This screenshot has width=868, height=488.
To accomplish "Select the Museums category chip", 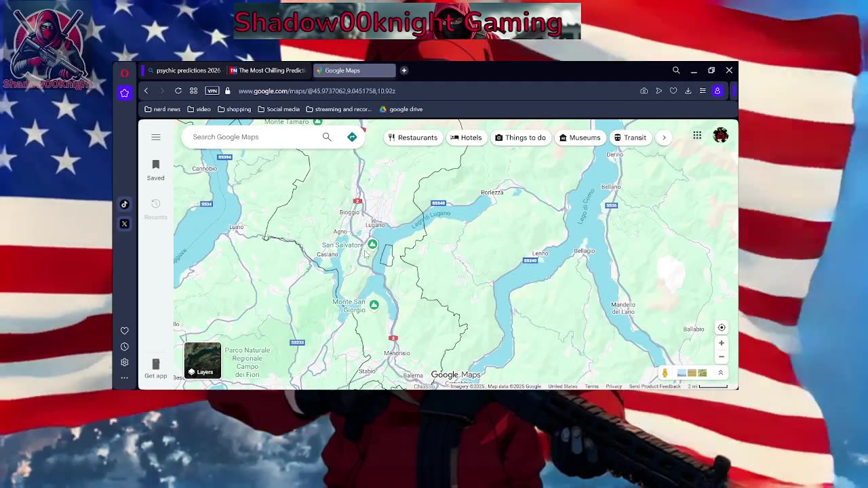I will pyautogui.click(x=580, y=138).
